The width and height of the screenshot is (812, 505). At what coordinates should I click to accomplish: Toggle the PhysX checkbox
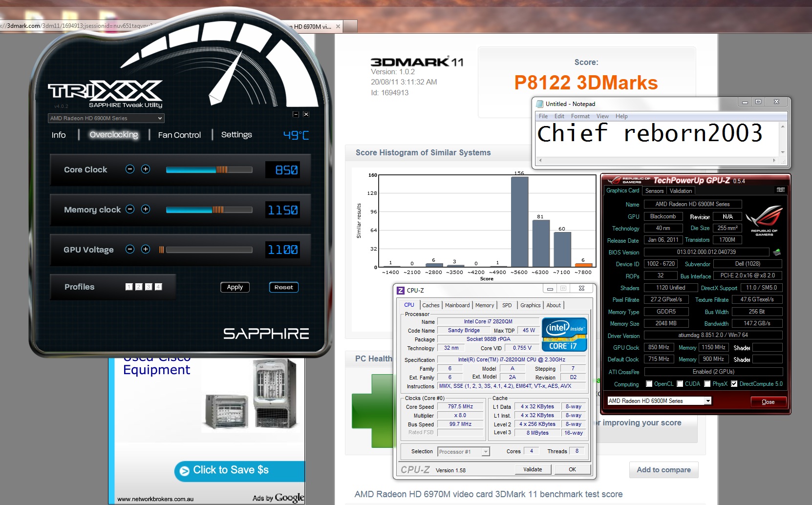click(x=707, y=384)
